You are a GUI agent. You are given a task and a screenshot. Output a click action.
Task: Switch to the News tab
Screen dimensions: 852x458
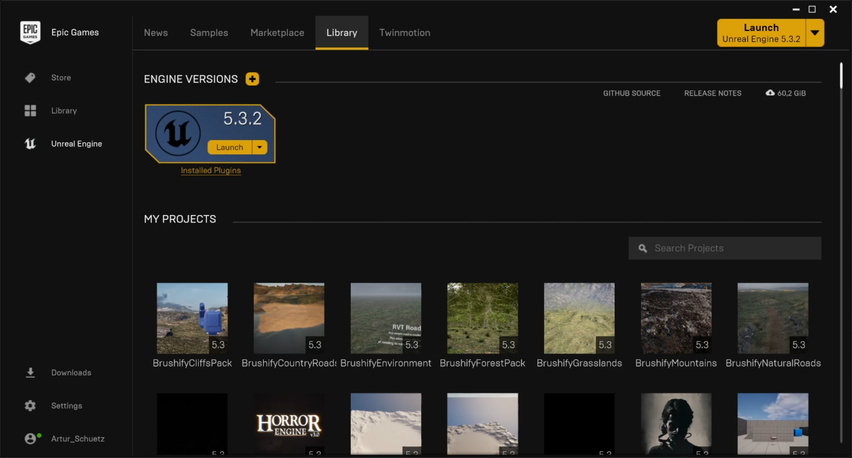click(x=156, y=33)
